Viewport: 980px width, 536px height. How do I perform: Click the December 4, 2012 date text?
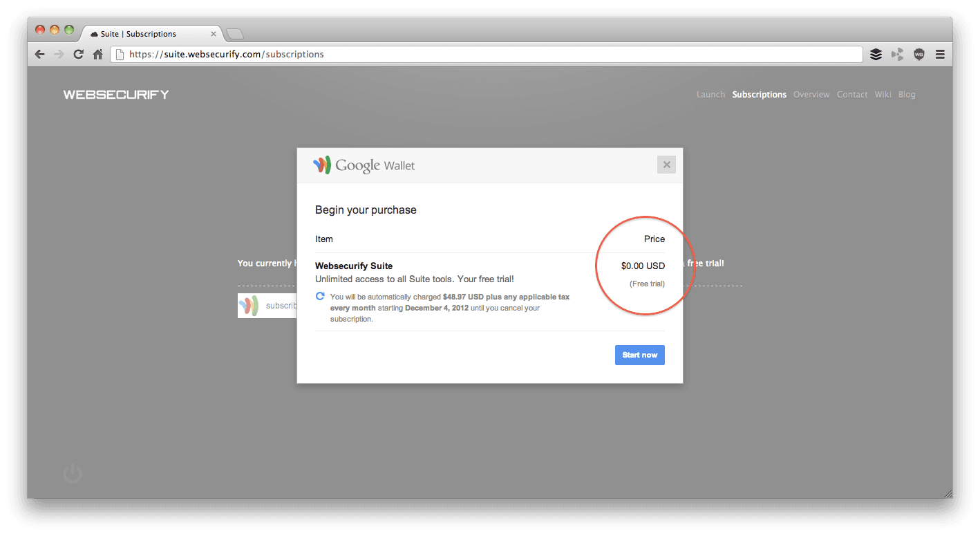435,308
